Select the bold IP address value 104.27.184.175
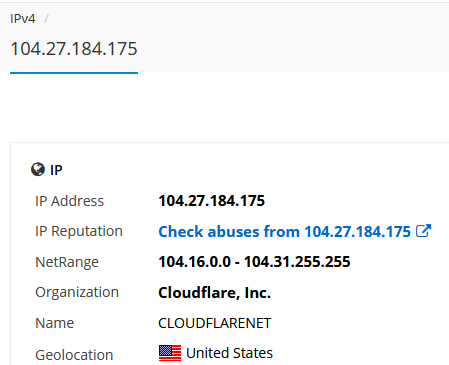Viewport: 449px width, 365px height. pos(212,201)
